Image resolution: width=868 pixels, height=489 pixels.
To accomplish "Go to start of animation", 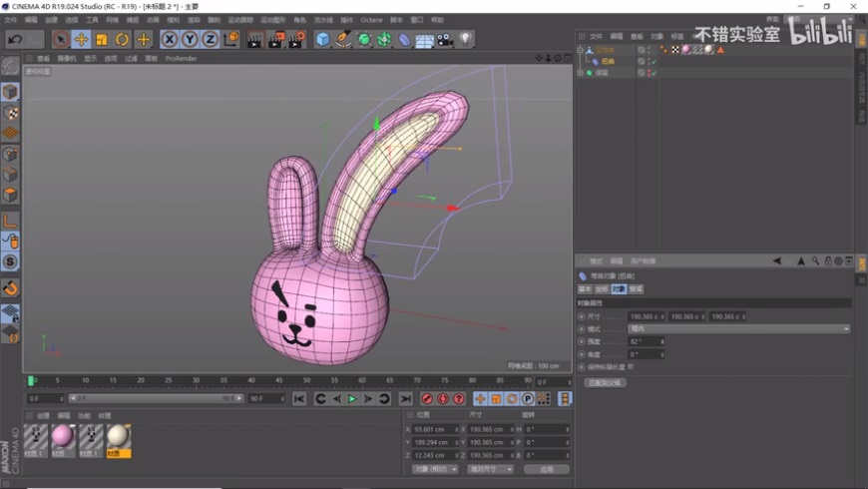I will [299, 399].
